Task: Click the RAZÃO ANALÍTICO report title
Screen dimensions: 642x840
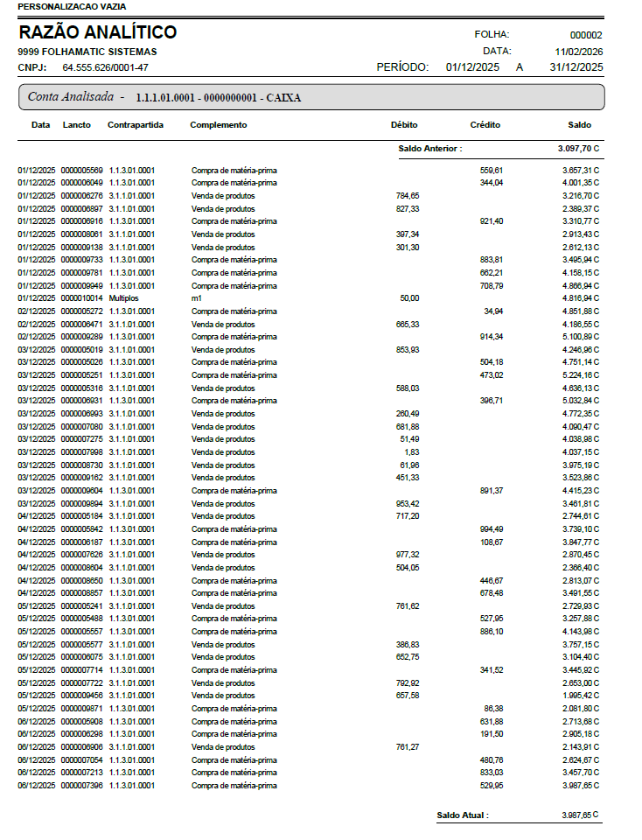Action: pos(97,33)
